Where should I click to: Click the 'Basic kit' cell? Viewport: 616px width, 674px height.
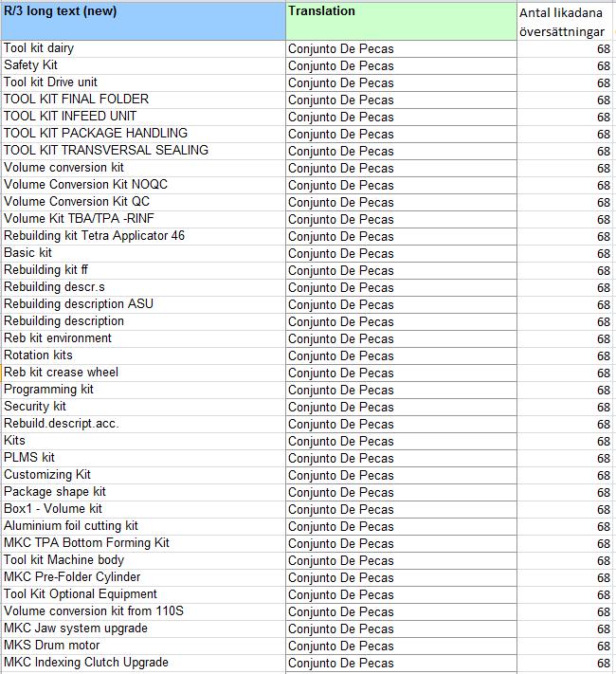tap(143, 254)
